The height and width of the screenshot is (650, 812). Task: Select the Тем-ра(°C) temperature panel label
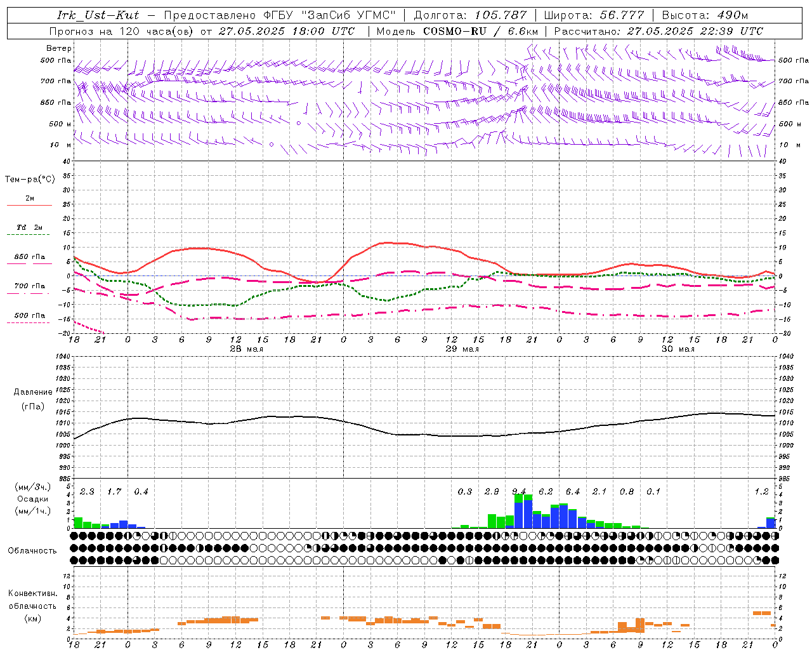click(x=30, y=180)
